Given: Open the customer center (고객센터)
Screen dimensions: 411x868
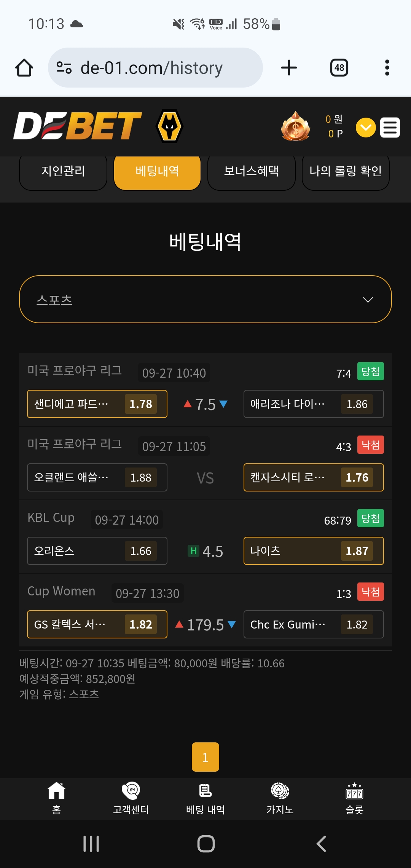Looking at the screenshot, I should [x=131, y=798].
